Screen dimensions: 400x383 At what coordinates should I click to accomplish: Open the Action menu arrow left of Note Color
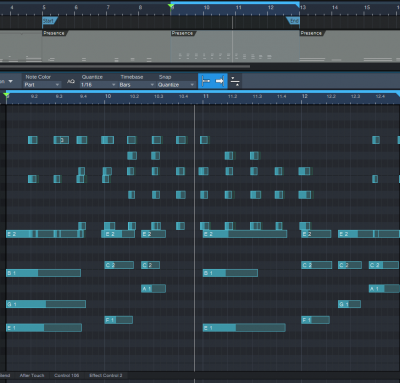[10, 81]
